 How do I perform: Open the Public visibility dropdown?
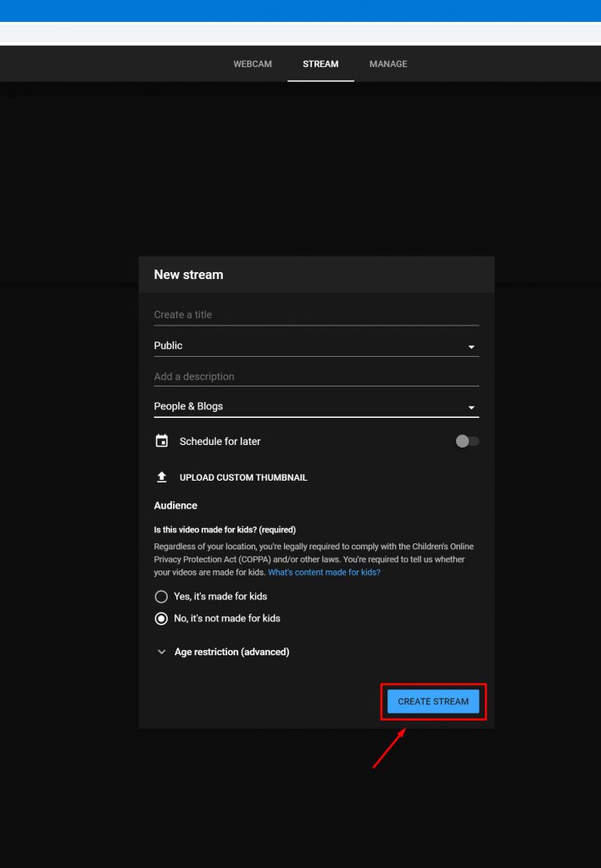pyautogui.click(x=316, y=346)
